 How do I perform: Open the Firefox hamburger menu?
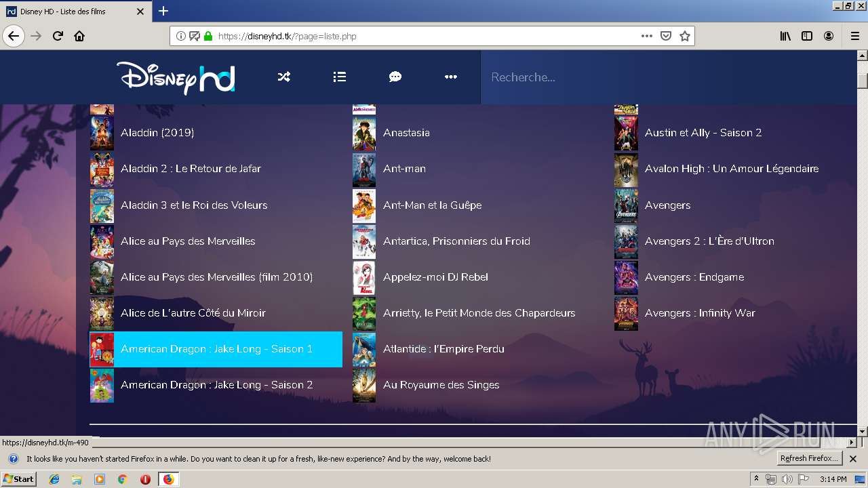854,36
